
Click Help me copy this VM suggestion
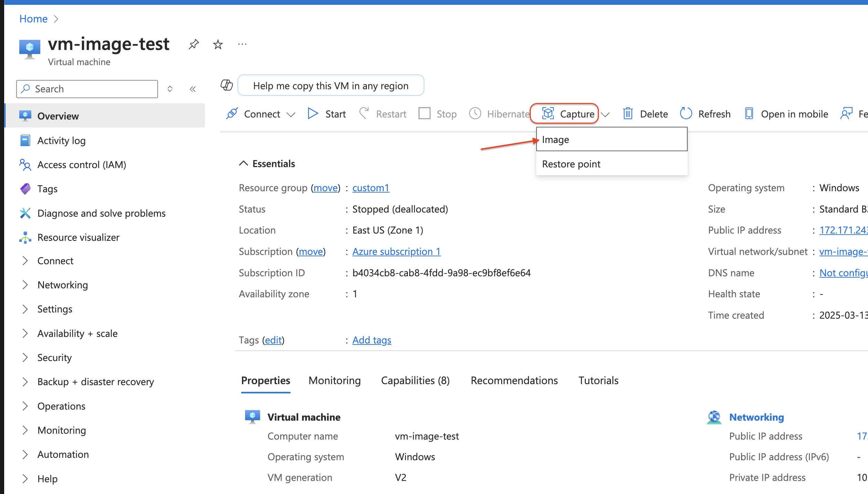coord(331,85)
